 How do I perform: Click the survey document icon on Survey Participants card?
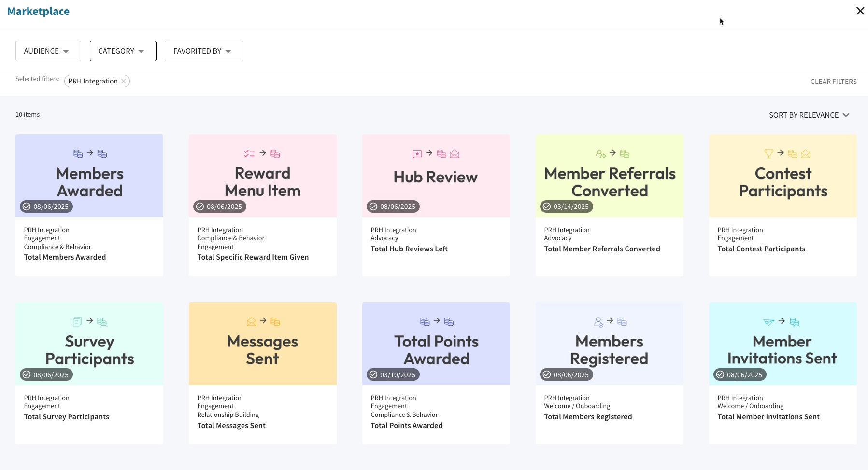(77, 321)
